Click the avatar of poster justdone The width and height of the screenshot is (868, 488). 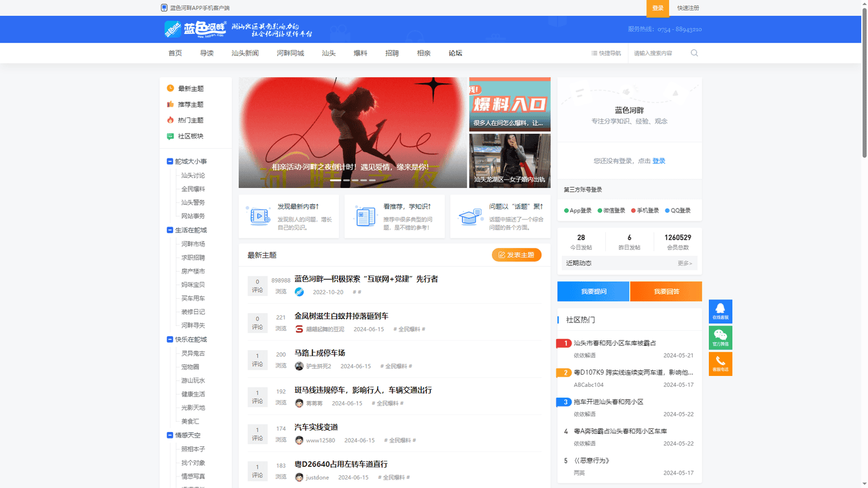(299, 477)
